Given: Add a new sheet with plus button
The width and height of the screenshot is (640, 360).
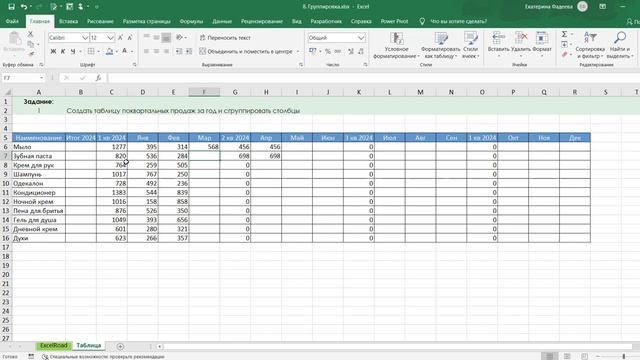Looking at the screenshot, I should click(120, 346).
